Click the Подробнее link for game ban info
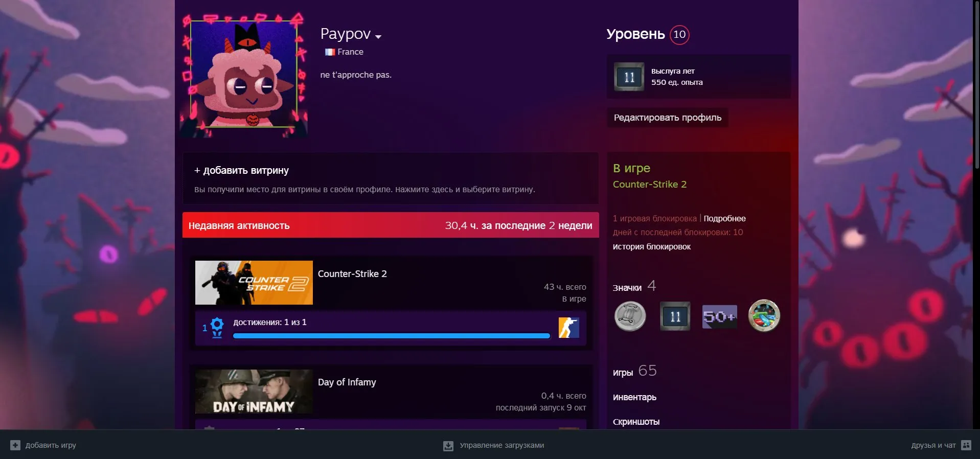The height and width of the screenshot is (459, 980). coord(724,219)
